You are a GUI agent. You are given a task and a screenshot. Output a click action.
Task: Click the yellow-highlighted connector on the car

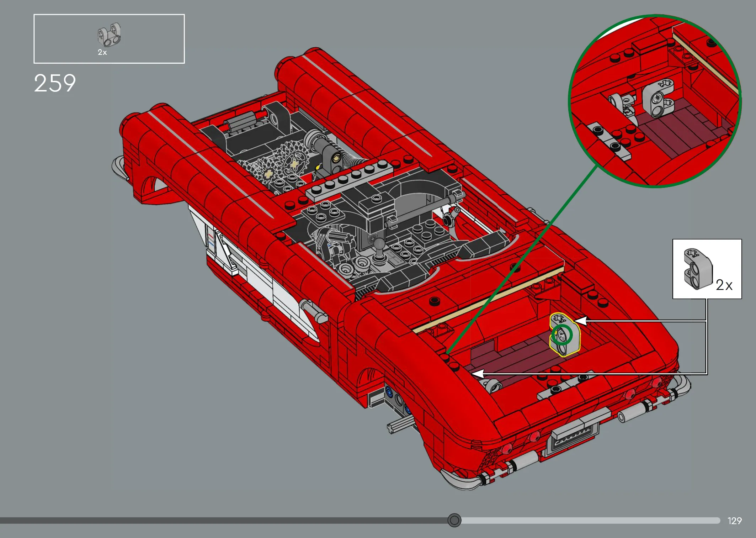564,334
